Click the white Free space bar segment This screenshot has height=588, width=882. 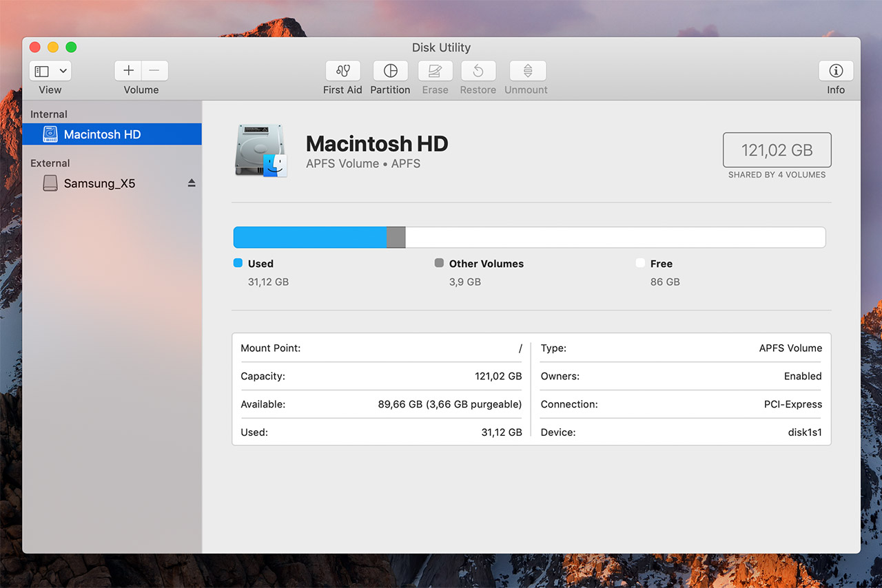pos(615,238)
